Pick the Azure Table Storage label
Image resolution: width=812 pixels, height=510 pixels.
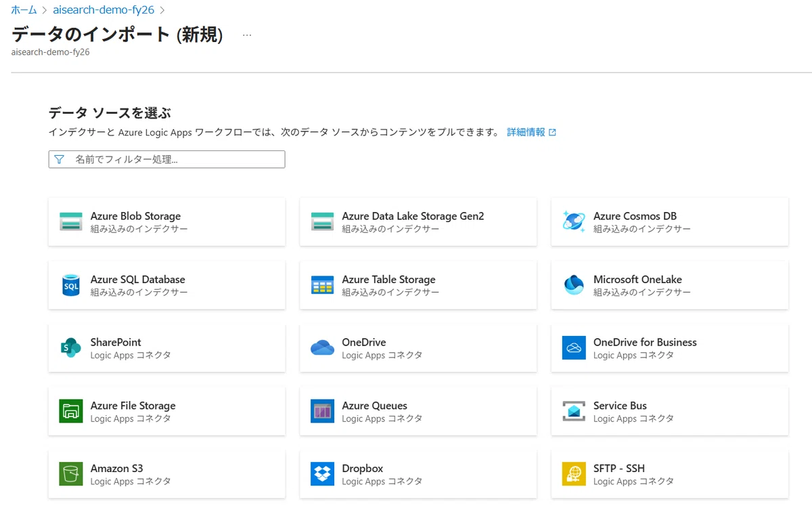pos(388,279)
